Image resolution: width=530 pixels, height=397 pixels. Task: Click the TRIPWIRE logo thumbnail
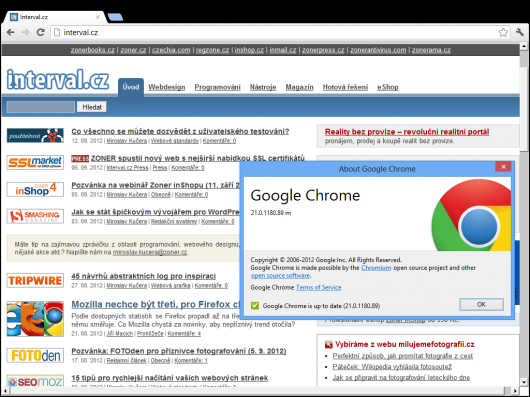pos(35,280)
